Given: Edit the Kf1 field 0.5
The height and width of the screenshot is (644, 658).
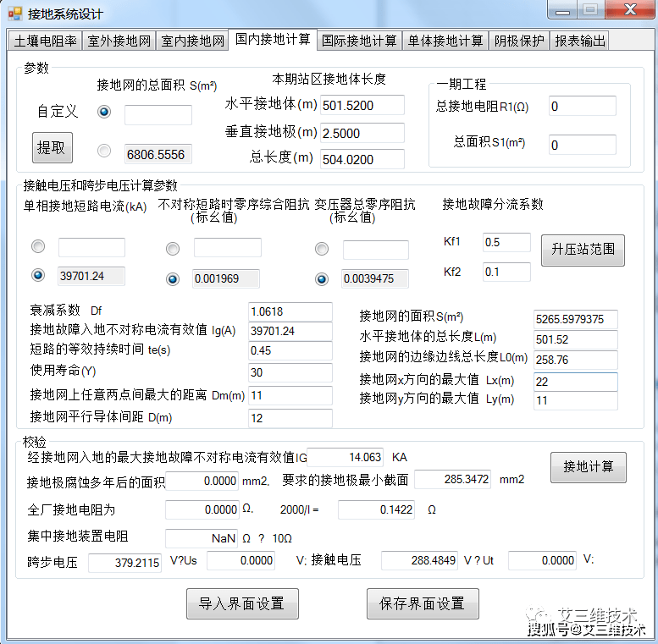Looking at the screenshot, I should (506, 242).
